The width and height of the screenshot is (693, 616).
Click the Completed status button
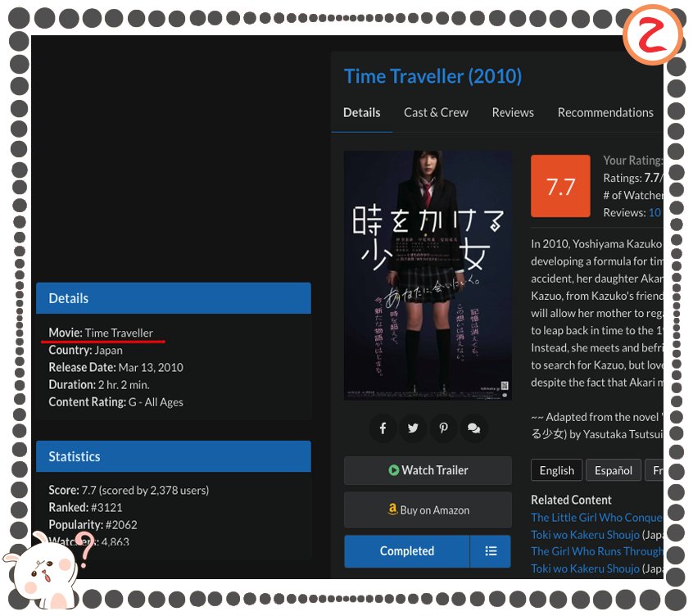tap(407, 551)
